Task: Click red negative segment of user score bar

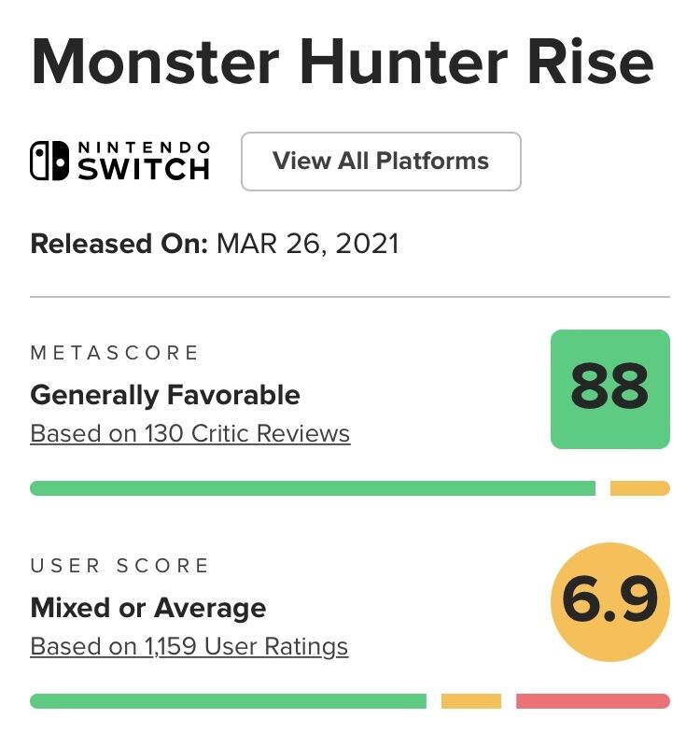Action: point(592,701)
